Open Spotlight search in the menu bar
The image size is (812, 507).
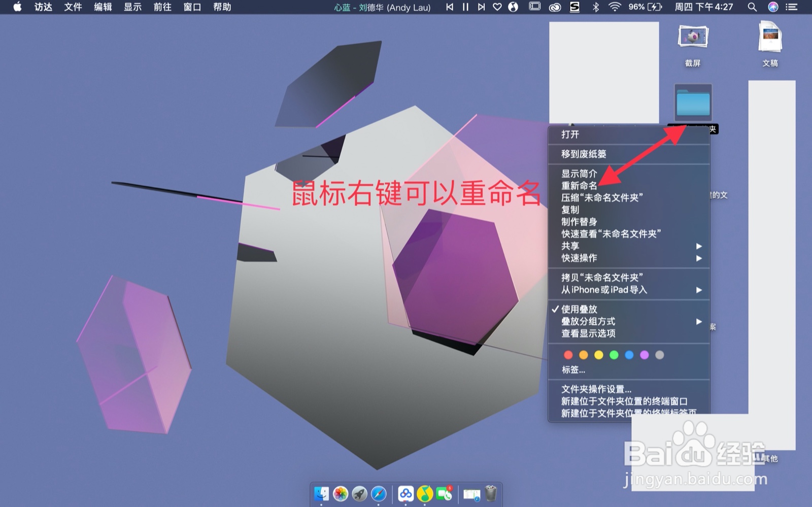pyautogui.click(x=752, y=7)
